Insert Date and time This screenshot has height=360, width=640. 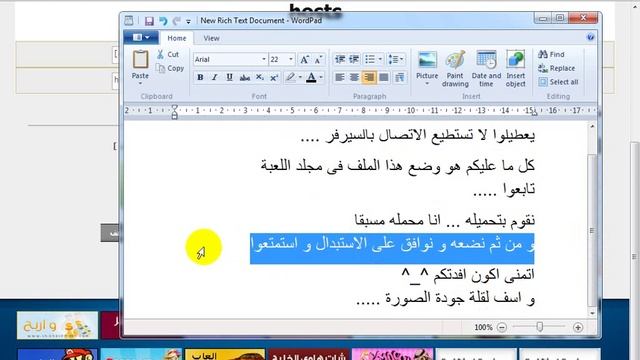click(x=486, y=69)
